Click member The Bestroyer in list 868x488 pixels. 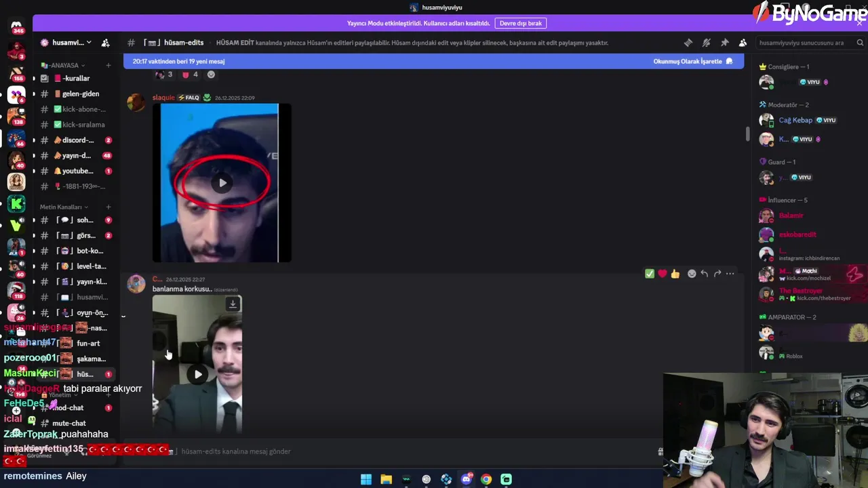point(800,291)
